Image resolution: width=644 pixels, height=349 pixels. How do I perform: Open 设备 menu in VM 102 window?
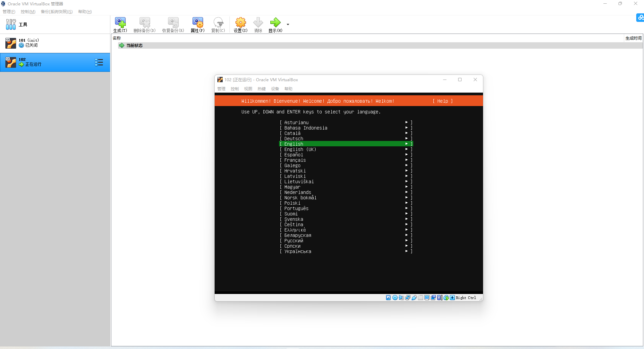pyautogui.click(x=275, y=89)
